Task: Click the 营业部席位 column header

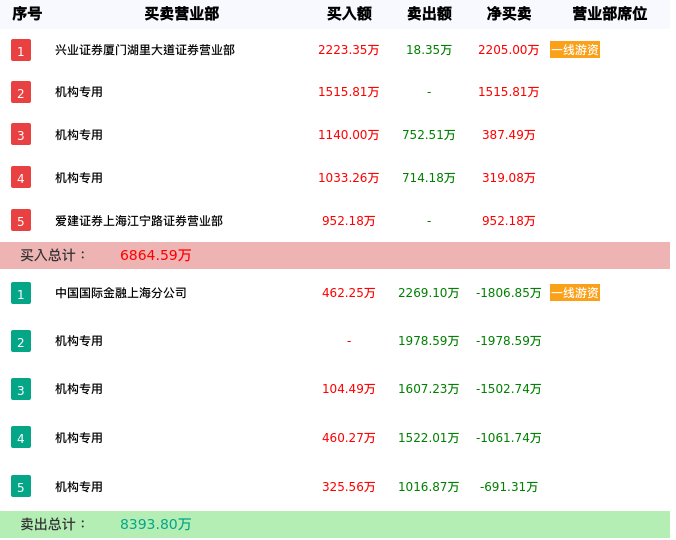Action: click(609, 14)
